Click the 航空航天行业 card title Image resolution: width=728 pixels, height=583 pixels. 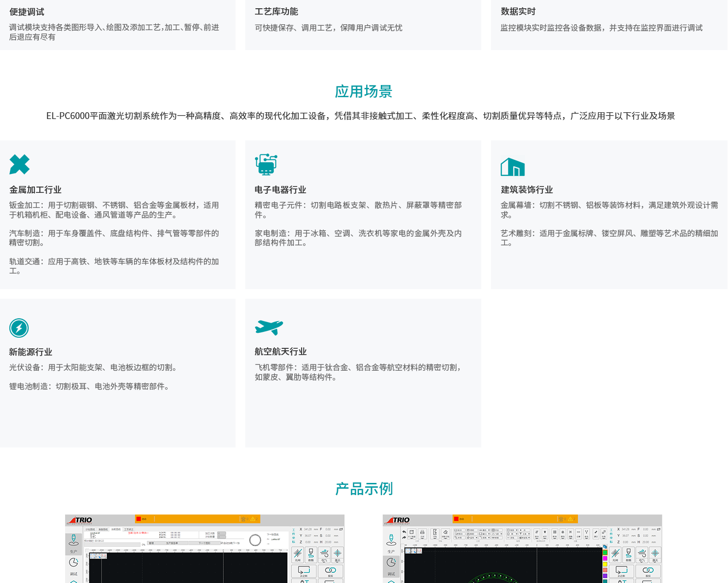coord(281,352)
